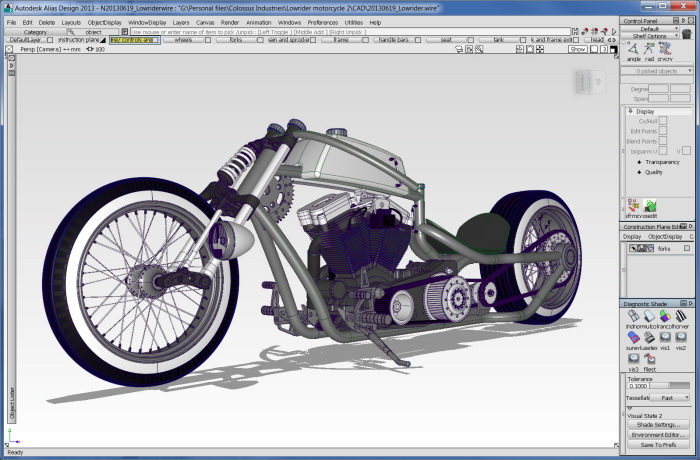Check the Blend Points display box
700x460 pixels.
(x=662, y=141)
